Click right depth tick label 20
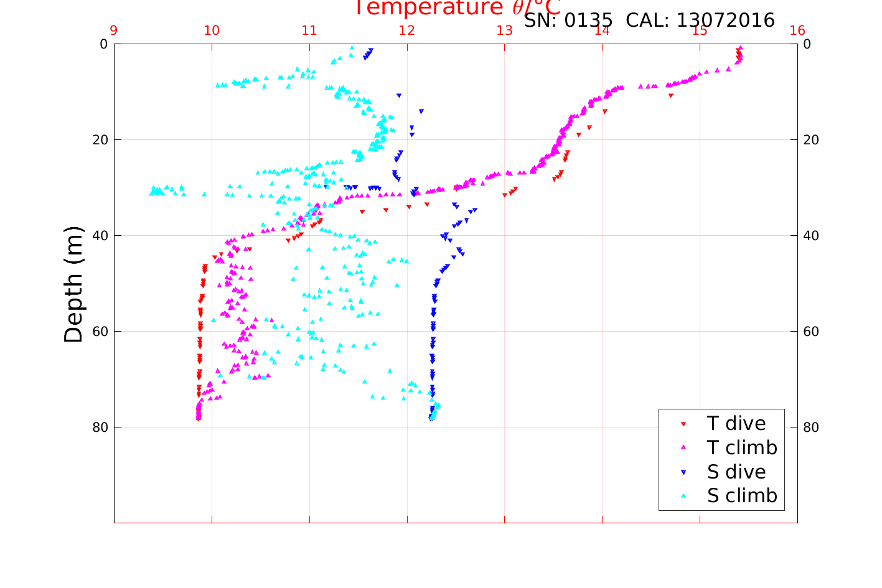Viewport: 882px width, 588px height. click(811, 140)
